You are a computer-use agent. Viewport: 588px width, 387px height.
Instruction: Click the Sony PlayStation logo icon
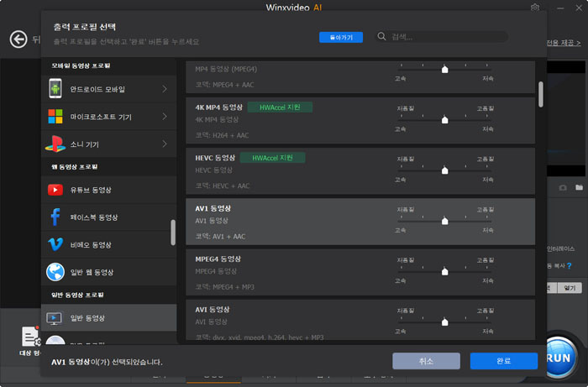55,145
